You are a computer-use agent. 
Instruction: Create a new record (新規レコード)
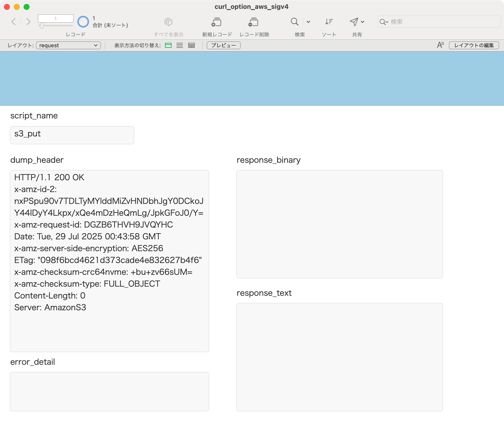pyautogui.click(x=217, y=22)
